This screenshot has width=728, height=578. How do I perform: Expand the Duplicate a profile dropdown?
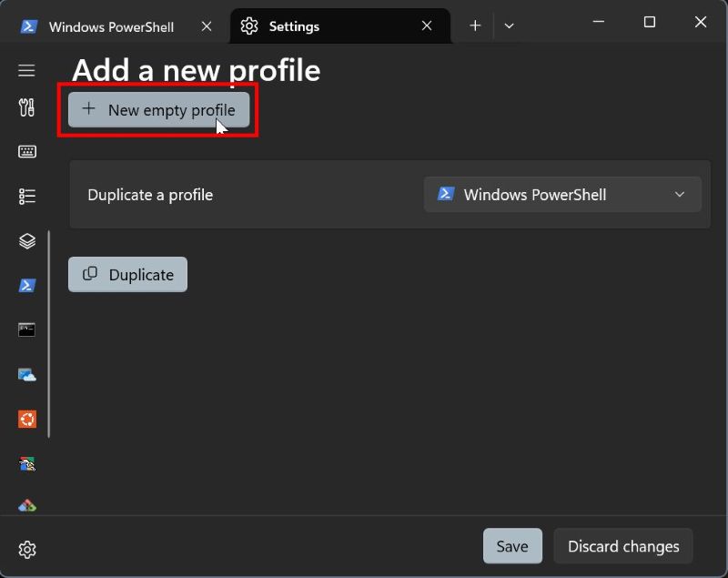562,195
